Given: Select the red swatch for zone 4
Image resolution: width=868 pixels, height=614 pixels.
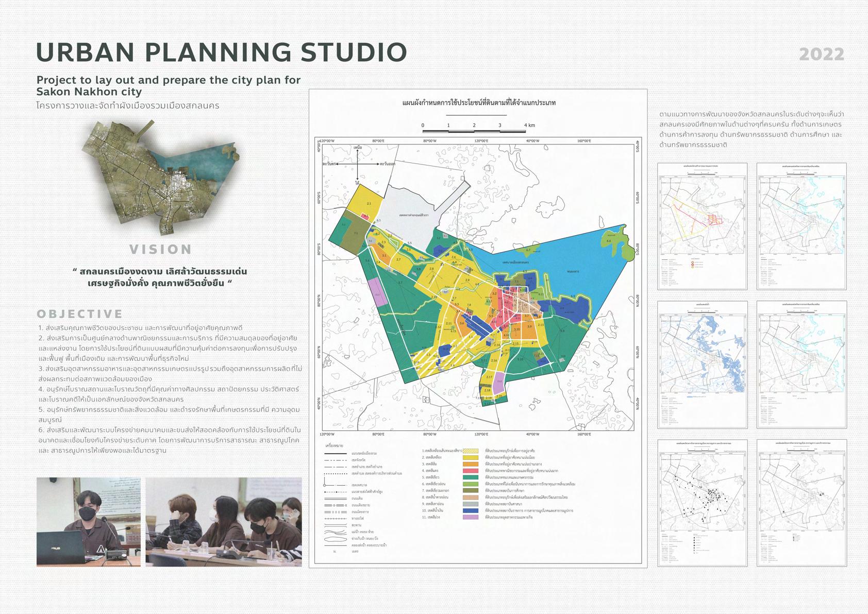Looking at the screenshot, I should (x=471, y=471).
